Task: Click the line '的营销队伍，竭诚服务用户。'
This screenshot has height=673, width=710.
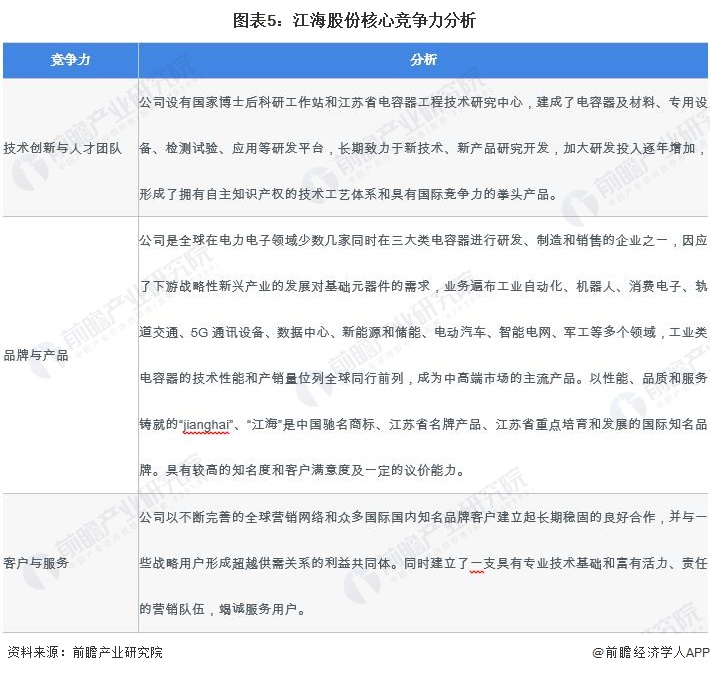Action: (222, 609)
